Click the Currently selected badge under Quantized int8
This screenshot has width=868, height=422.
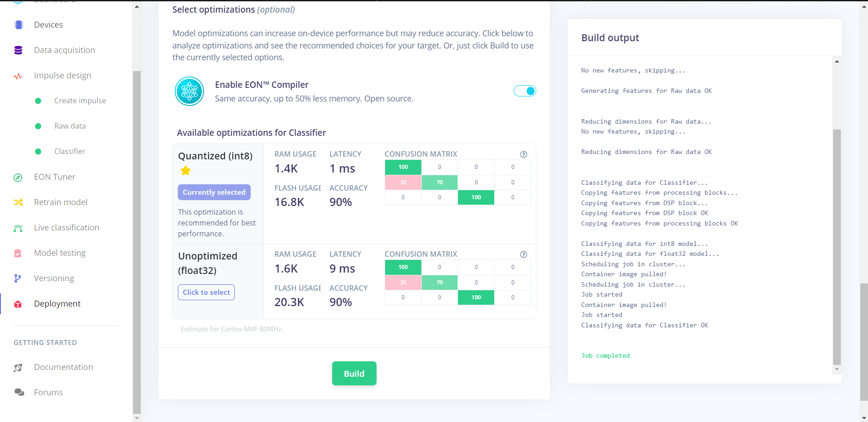(214, 192)
